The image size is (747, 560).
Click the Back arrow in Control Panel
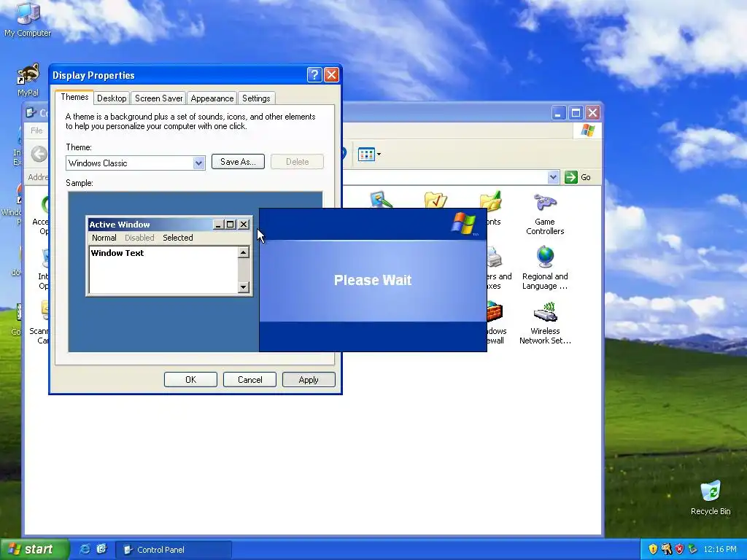click(39, 154)
